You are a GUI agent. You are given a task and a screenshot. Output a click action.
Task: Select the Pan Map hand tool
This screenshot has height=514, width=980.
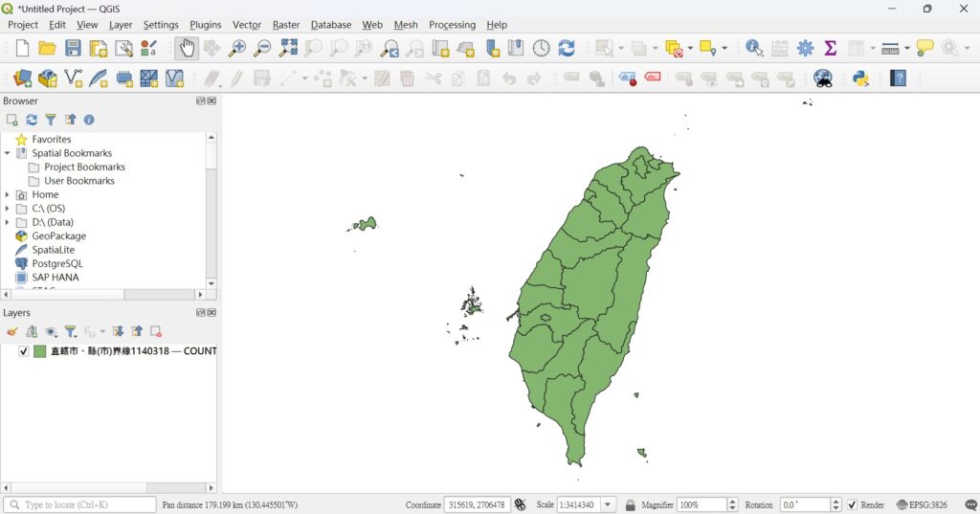pos(187,48)
